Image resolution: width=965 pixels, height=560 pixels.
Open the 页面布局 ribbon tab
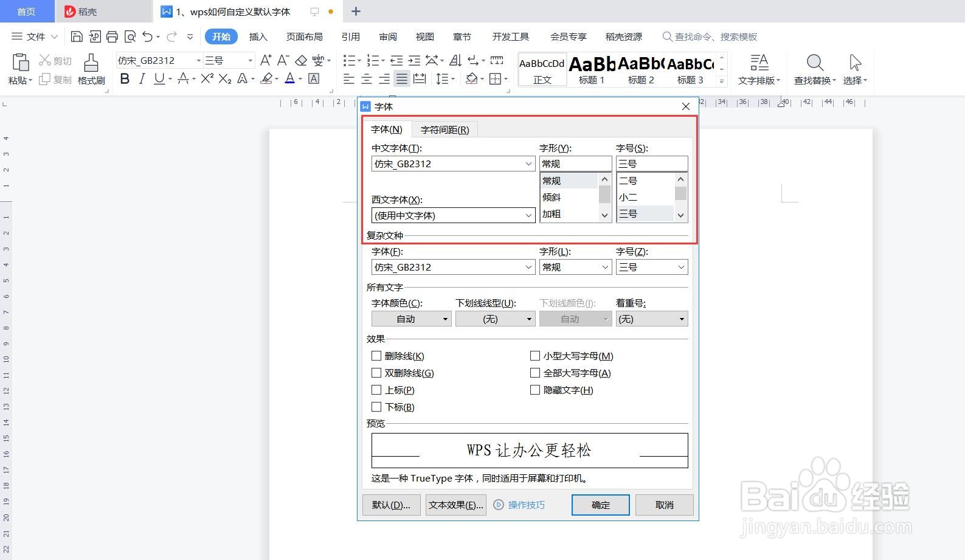305,36
